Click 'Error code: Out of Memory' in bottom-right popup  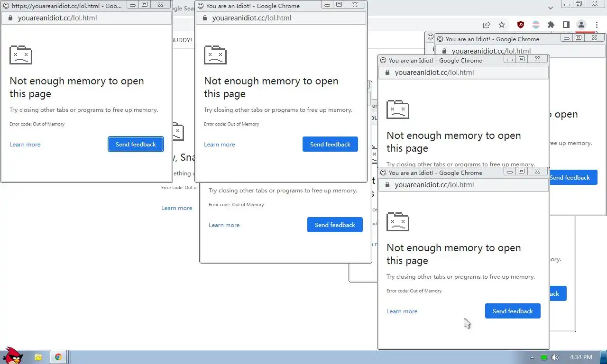pos(414,291)
